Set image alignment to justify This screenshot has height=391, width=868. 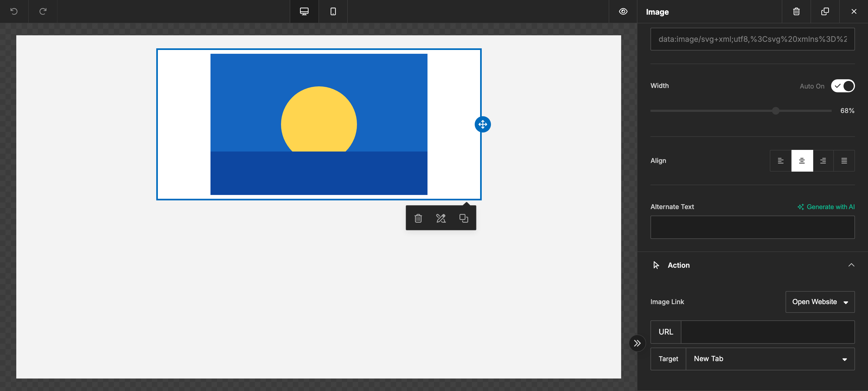[844, 160]
